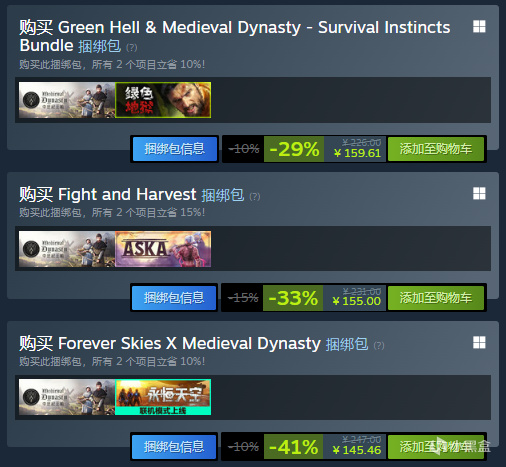Open the (?) help next to Forever Skies bundle
Screen dimensions: 506x467
[x=379, y=346]
